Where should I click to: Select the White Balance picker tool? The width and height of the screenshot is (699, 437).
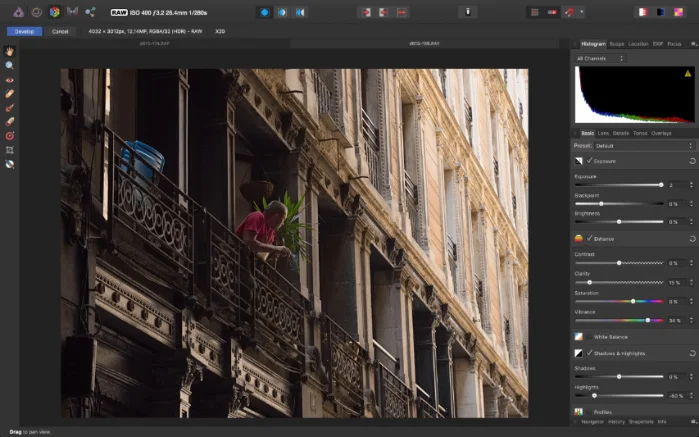pos(9,164)
